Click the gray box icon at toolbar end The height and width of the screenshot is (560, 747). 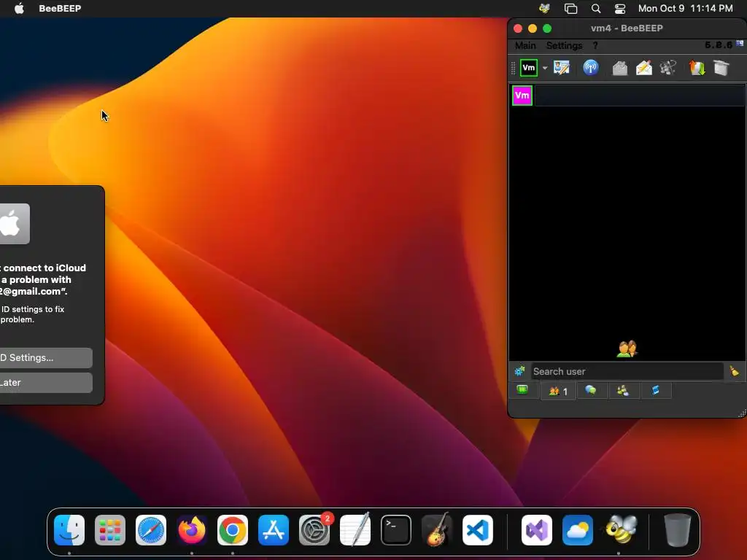tap(721, 68)
